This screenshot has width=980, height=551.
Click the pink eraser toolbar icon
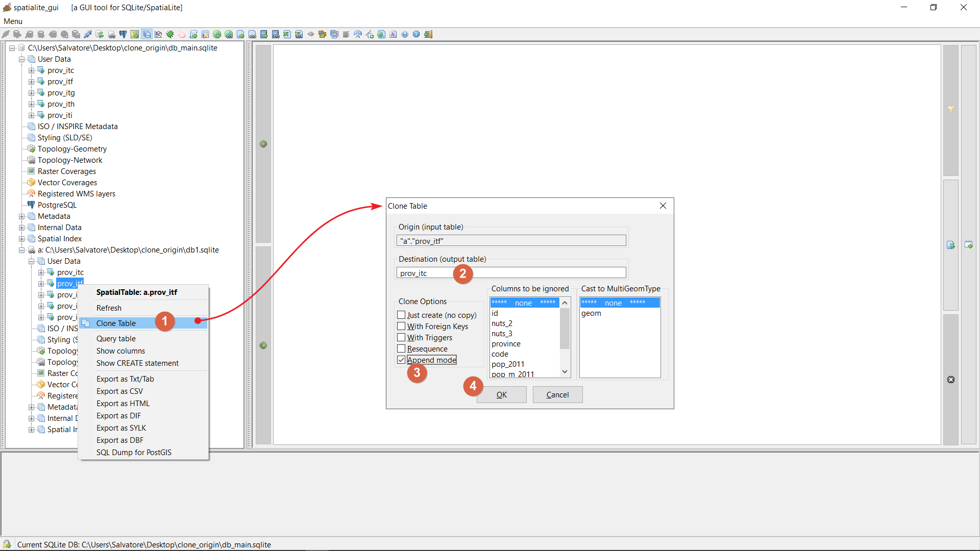click(182, 34)
